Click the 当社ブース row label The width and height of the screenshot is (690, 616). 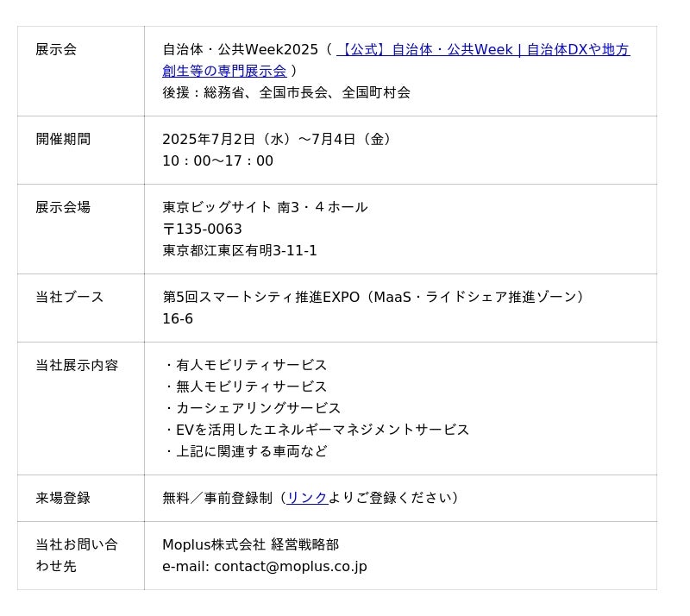(70, 297)
